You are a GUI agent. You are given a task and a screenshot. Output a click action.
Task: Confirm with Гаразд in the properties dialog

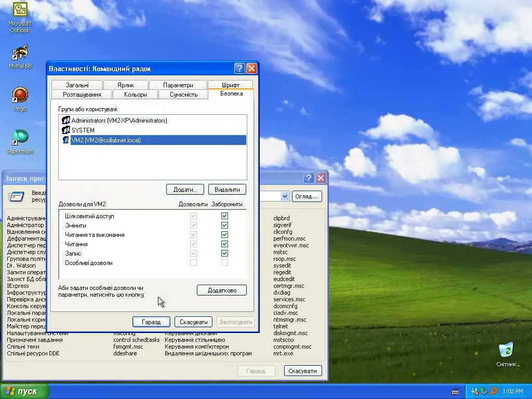151,322
